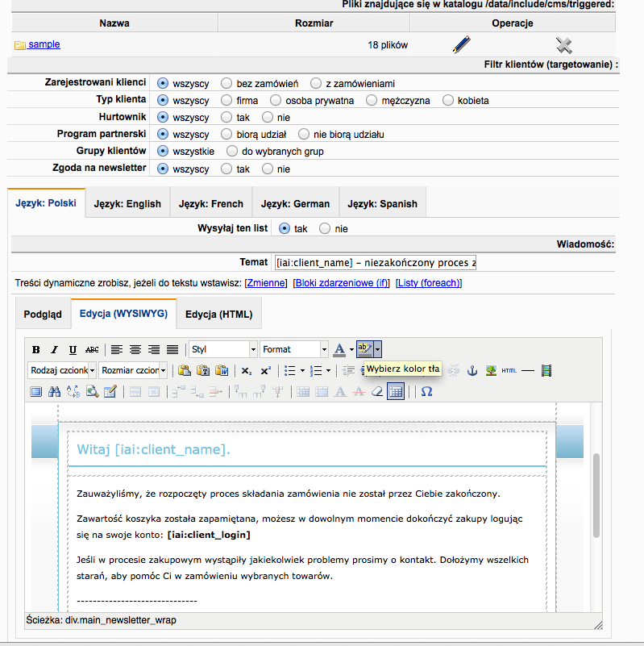Apply underline formatting
Viewport: 644px width, 646px height.
click(73, 350)
